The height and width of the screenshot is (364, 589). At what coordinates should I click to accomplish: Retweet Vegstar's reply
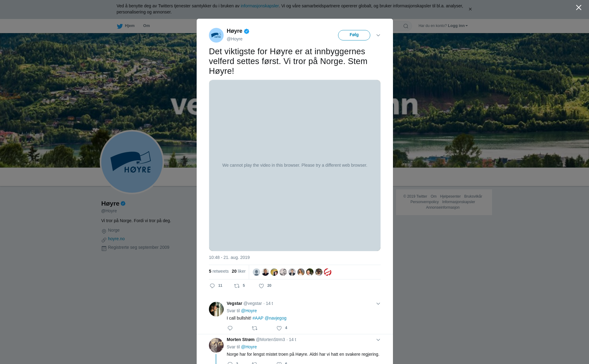point(255,328)
